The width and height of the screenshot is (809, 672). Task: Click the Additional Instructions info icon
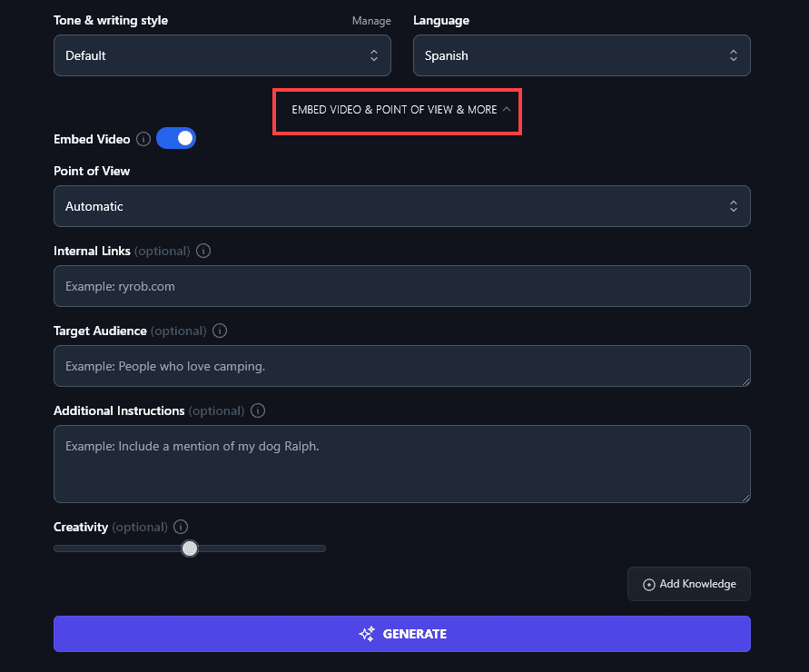[x=258, y=410]
